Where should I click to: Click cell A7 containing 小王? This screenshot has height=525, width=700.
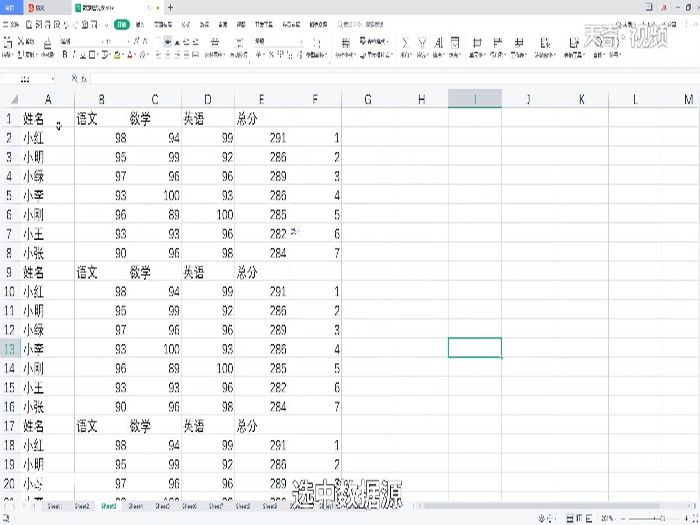pyautogui.click(x=47, y=233)
